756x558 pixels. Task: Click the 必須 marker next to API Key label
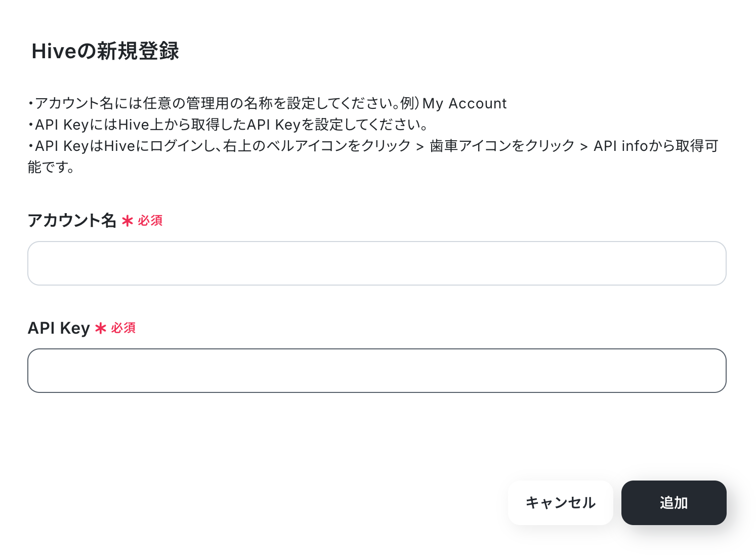tap(123, 328)
